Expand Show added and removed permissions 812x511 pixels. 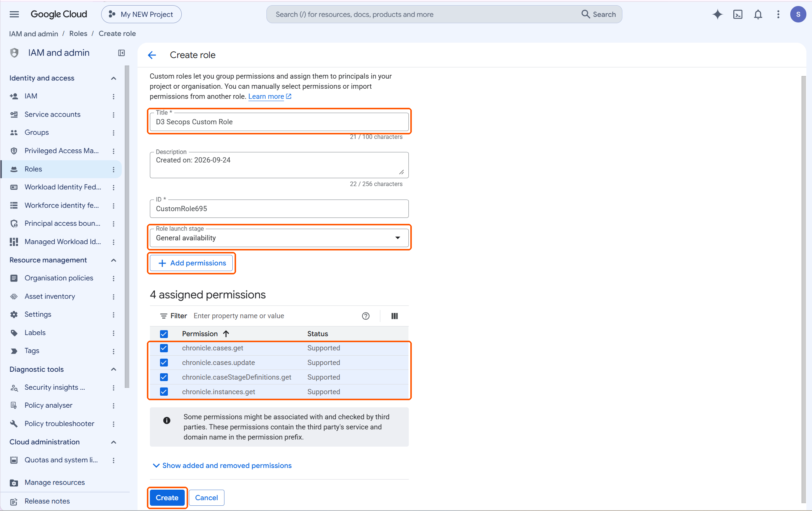pos(222,465)
